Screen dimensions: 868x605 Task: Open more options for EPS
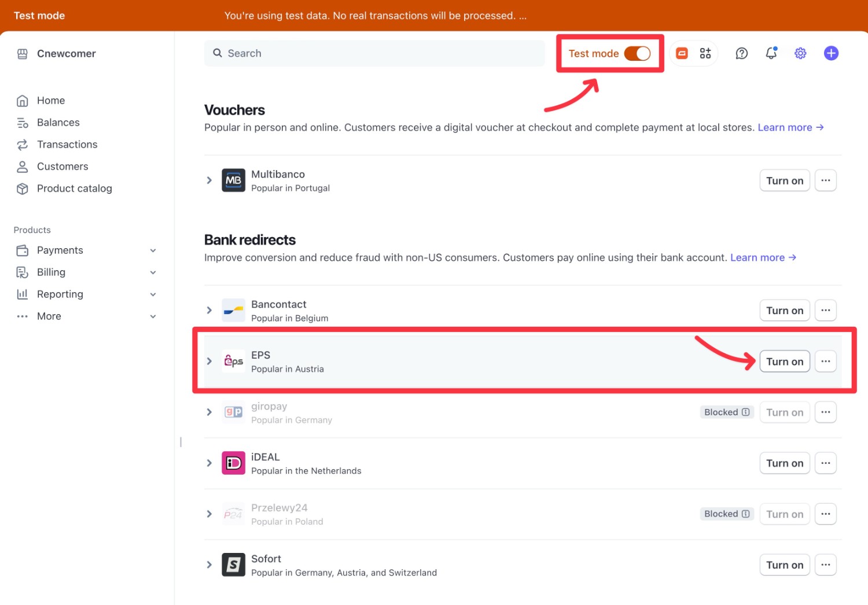(826, 361)
